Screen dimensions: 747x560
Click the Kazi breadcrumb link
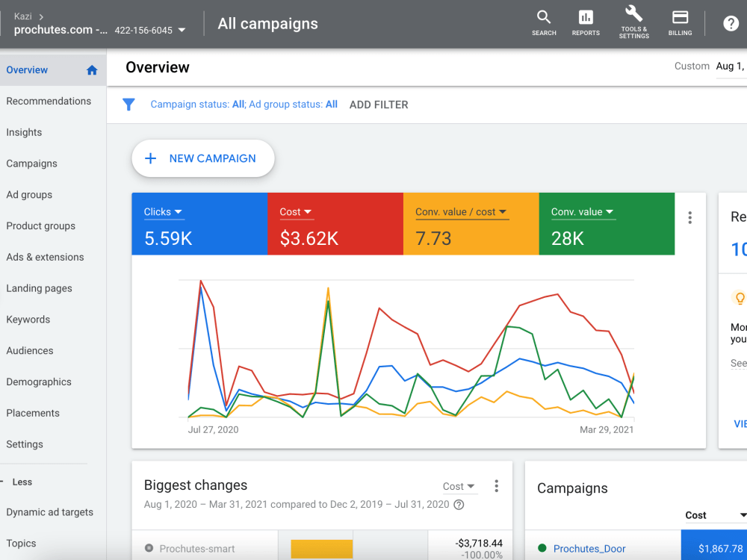(x=23, y=16)
